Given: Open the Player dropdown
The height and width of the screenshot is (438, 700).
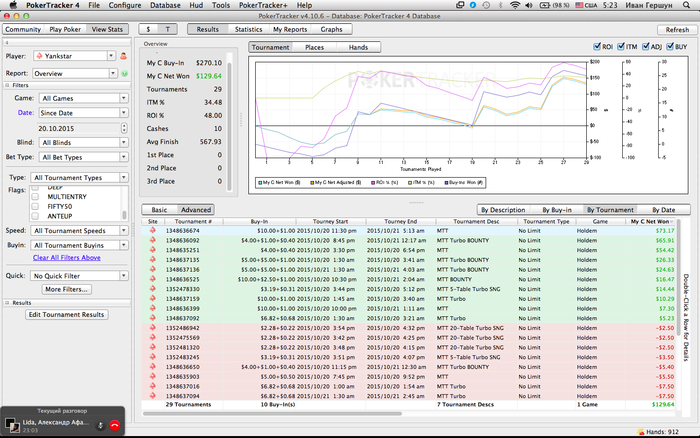Looking at the screenshot, I should point(75,56).
